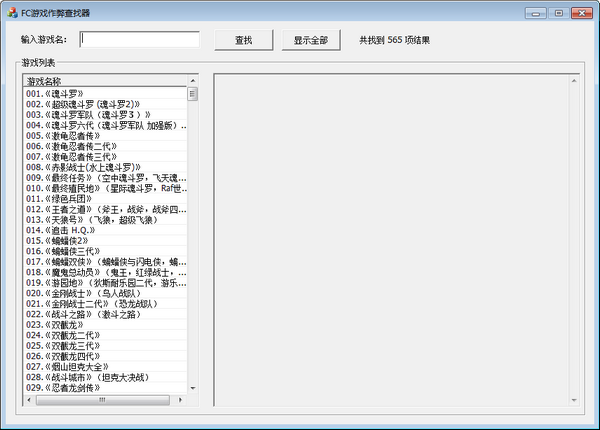Select row 022.《战斗之路》
Viewport: 600px width, 430px height.
pyautogui.click(x=105, y=314)
